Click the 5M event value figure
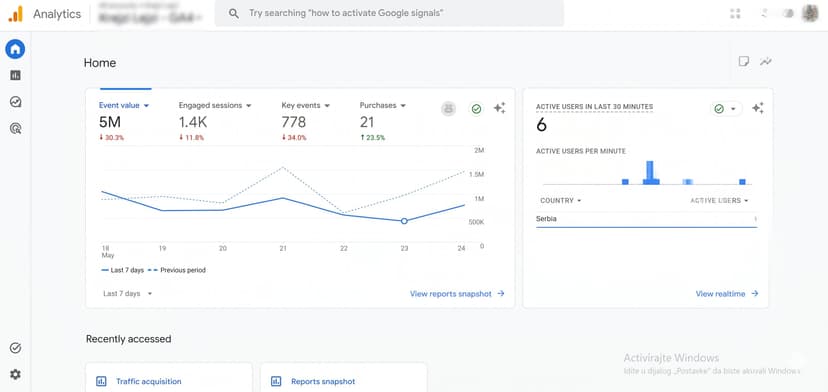This screenshot has width=828, height=392. (110, 123)
